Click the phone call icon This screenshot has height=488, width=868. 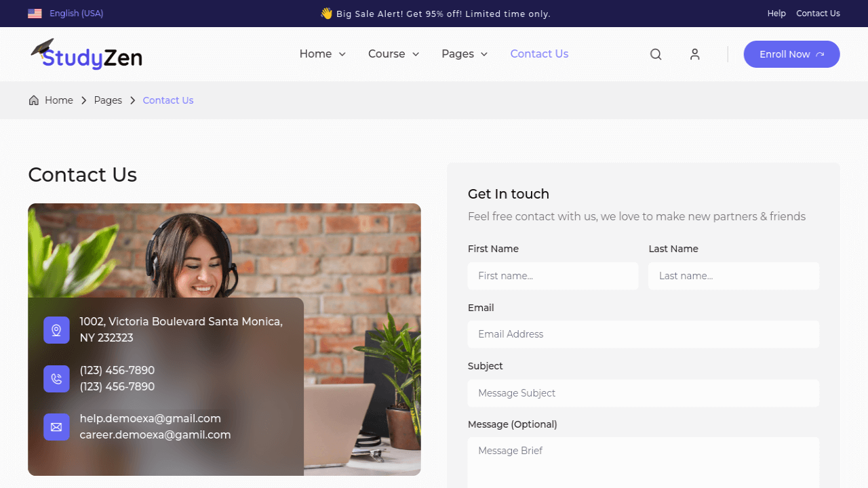56,379
